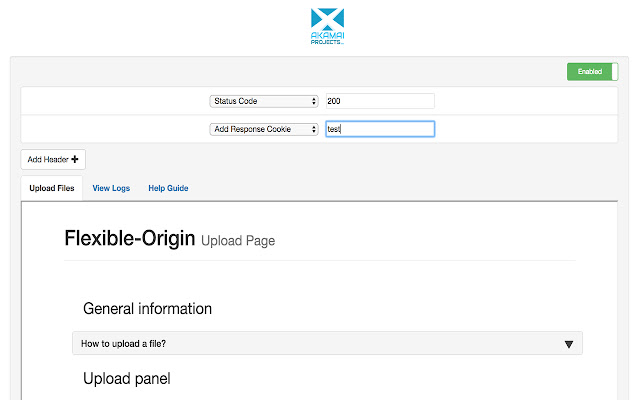
Task: Expand the How to upload a file? section
Action: [327, 343]
